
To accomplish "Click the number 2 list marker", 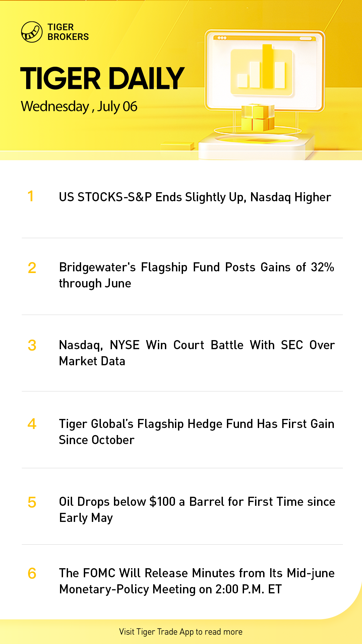I will 32,268.
